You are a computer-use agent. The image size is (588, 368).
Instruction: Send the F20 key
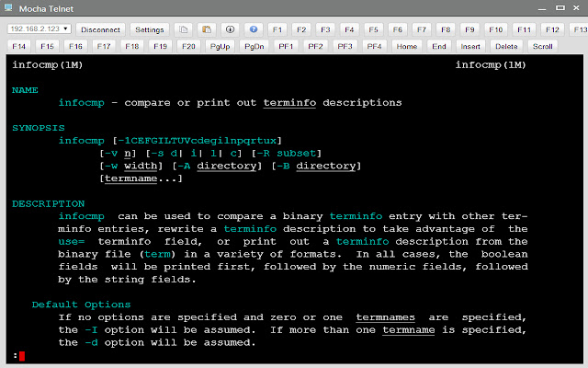pyautogui.click(x=188, y=46)
